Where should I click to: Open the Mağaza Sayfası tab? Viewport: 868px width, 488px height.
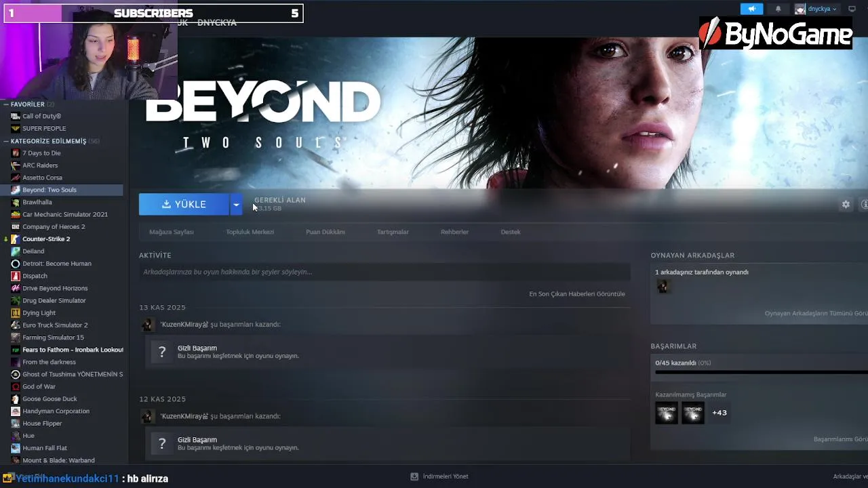point(172,232)
